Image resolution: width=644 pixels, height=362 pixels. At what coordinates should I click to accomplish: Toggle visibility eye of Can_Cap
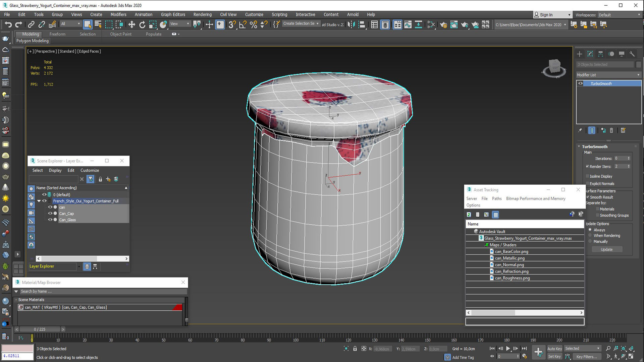50,214
